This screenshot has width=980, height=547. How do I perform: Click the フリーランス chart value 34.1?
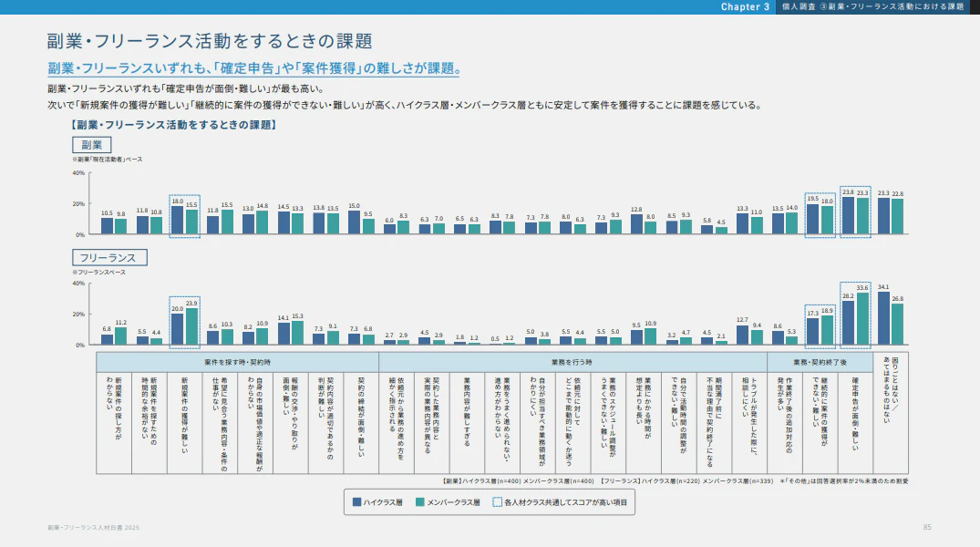(x=883, y=287)
